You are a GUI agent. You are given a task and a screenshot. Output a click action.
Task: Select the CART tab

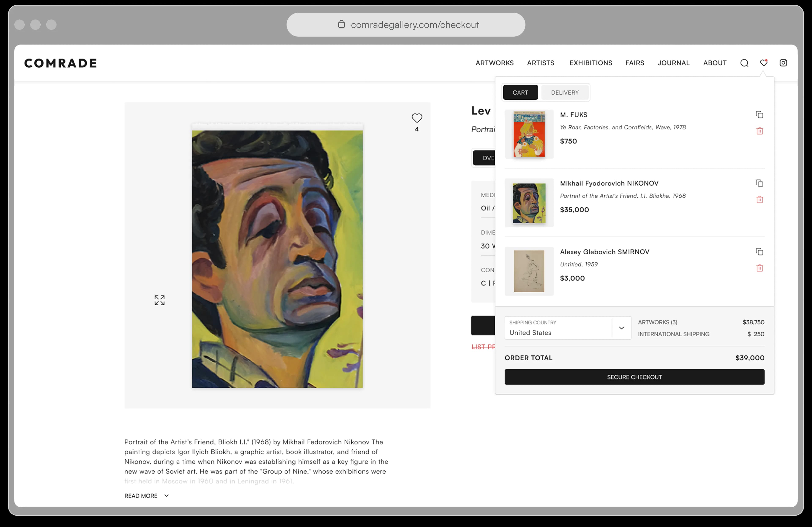tap(520, 92)
